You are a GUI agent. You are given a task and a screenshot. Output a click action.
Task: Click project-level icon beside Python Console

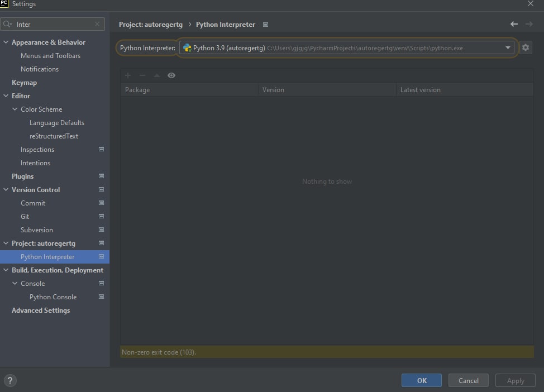click(x=101, y=297)
